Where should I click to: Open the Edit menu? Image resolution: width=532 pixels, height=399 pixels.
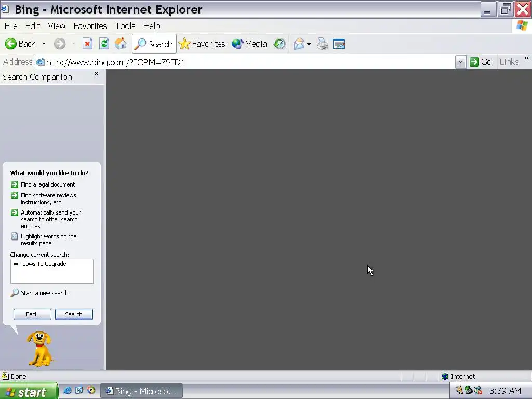[x=33, y=26]
